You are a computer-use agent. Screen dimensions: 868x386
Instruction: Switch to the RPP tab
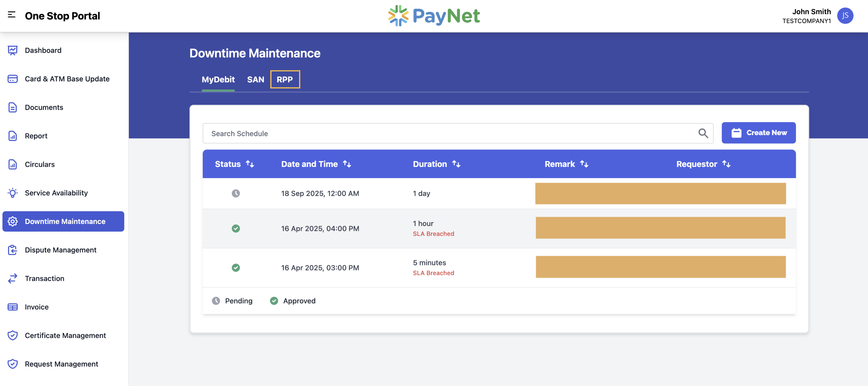(x=285, y=79)
